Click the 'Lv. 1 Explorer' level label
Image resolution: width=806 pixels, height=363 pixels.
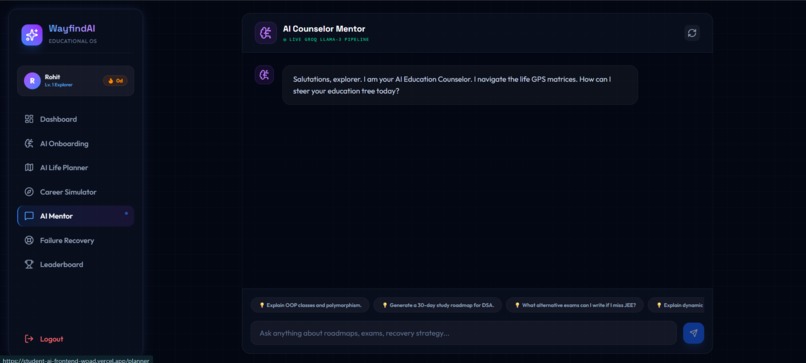(x=59, y=85)
